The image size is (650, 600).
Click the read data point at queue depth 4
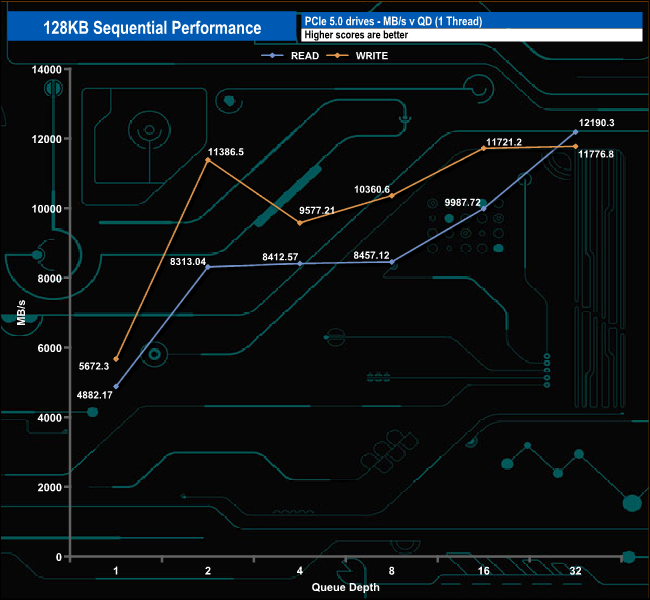300,264
